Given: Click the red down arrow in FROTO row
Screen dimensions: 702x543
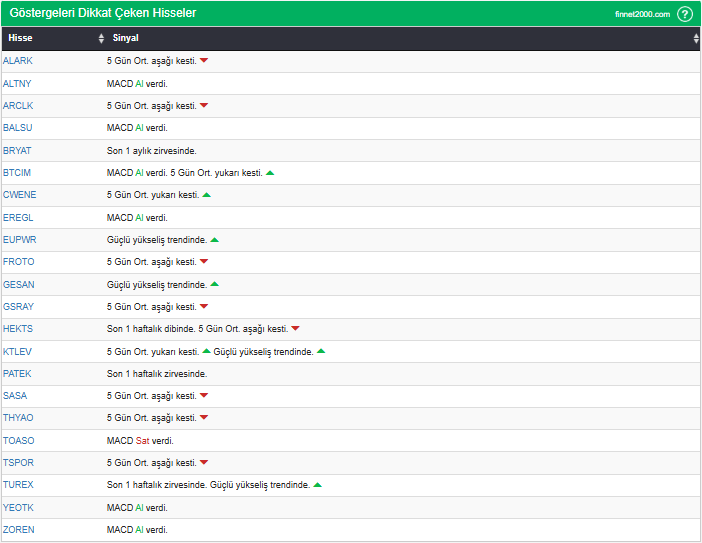Looking at the screenshot, I should pos(204,262).
